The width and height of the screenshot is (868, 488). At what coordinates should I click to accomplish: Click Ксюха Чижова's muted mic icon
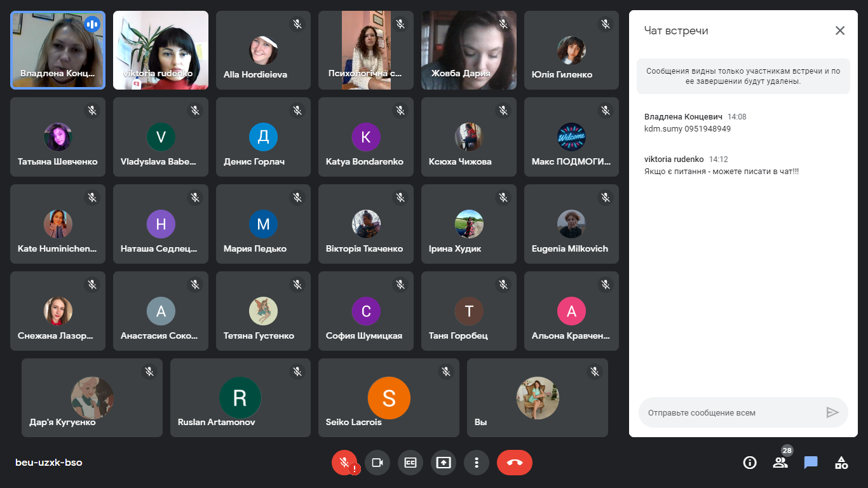point(503,111)
